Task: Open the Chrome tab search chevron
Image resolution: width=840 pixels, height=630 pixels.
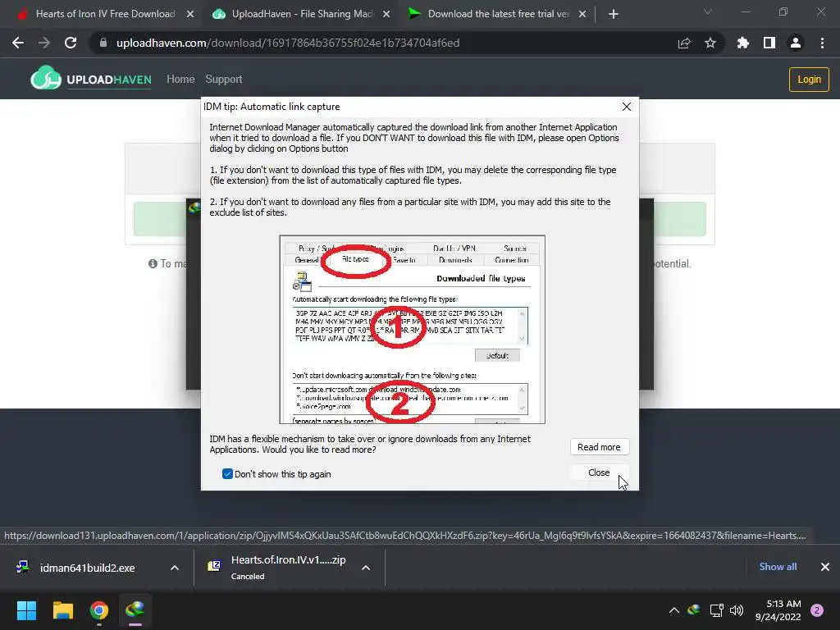Action: click(x=708, y=11)
